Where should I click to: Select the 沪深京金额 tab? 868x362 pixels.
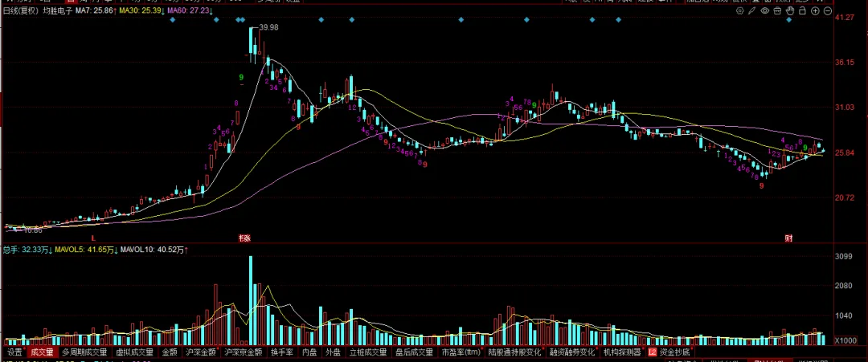coord(243,352)
